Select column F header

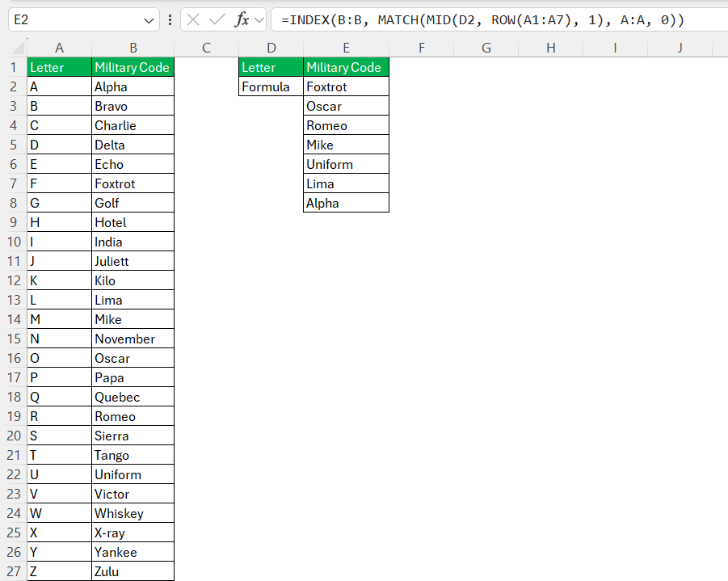coord(422,48)
